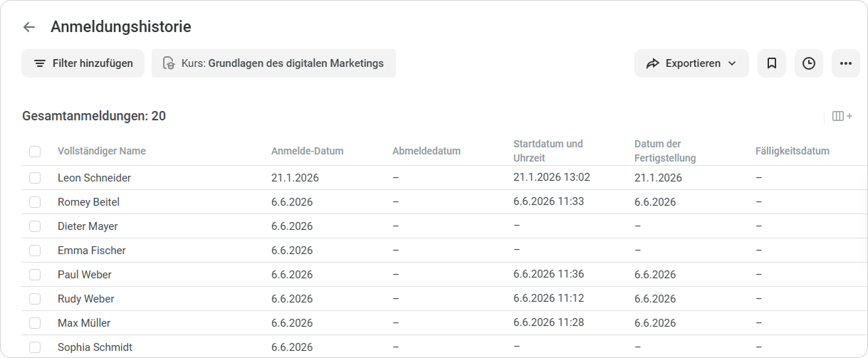Click the add columns icon
Viewport: 868px width, 358px height.
(x=842, y=116)
